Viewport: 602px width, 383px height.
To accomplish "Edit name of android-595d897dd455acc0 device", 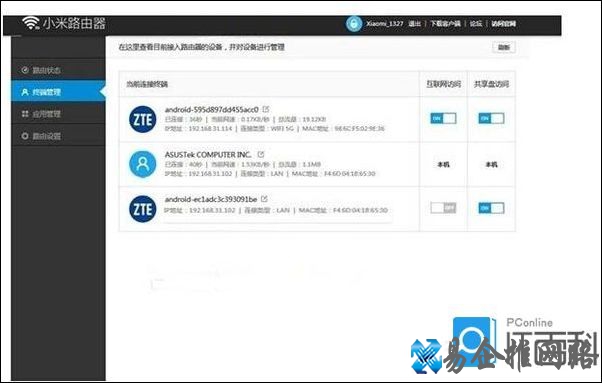I will 266,109.
